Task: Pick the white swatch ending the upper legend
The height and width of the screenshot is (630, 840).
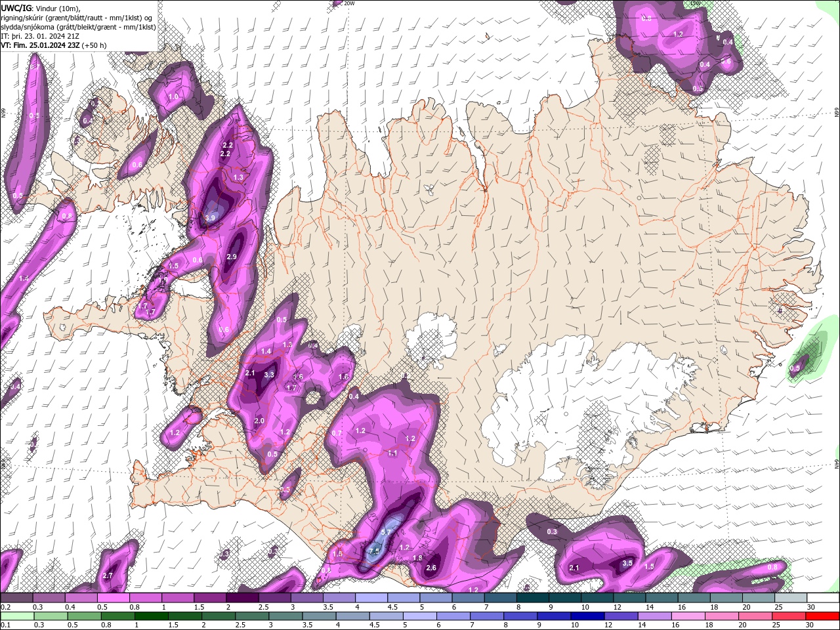Action: (823, 598)
